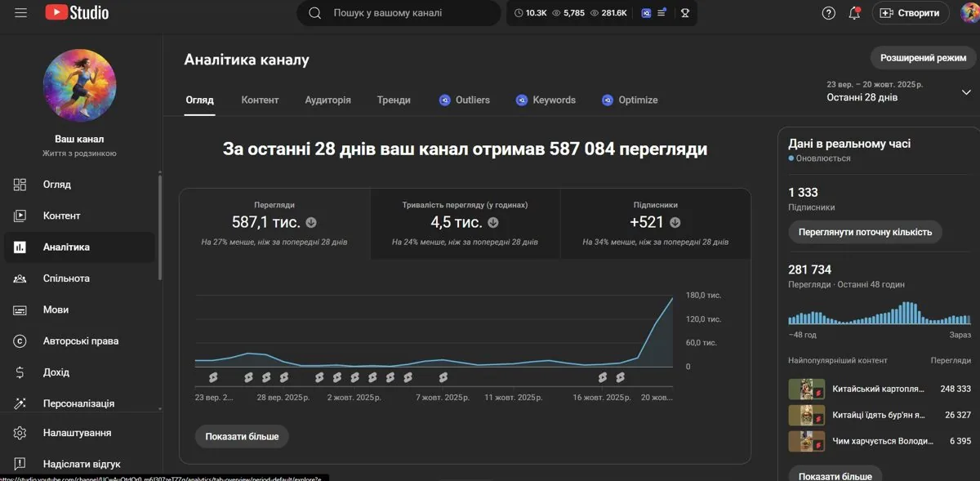Click the eye icon showing 5,785

(x=556, y=13)
